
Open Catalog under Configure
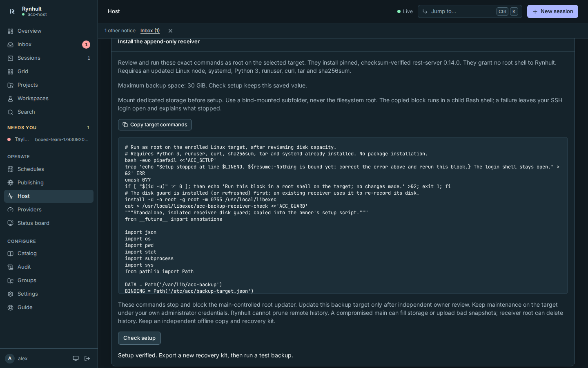(x=49, y=254)
